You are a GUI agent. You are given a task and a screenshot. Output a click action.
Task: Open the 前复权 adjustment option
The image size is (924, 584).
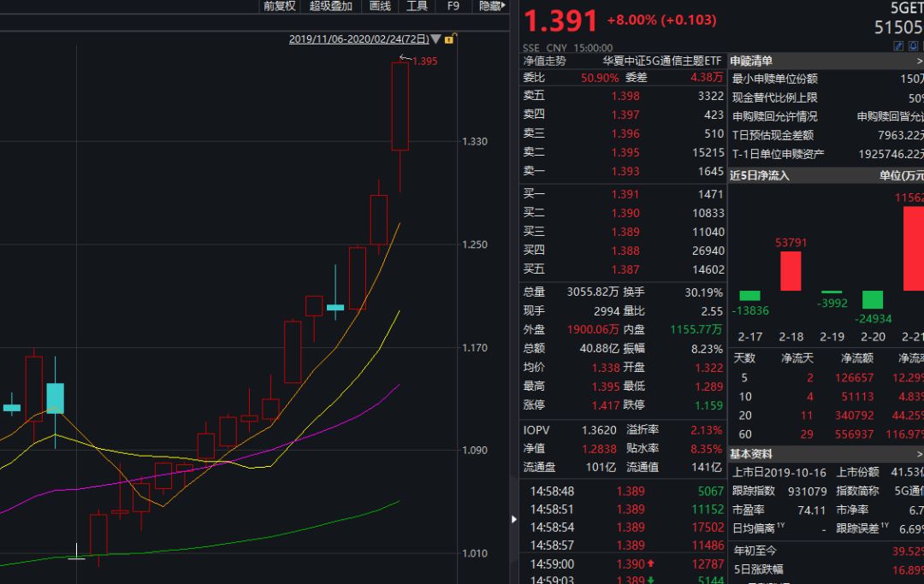click(279, 6)
